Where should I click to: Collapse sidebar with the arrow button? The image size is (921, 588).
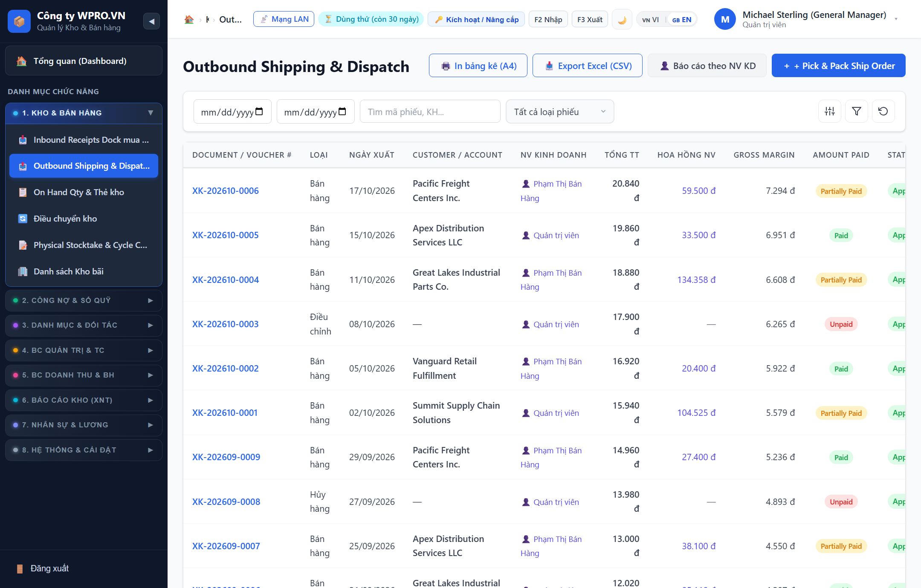click(x=151, y=21)
